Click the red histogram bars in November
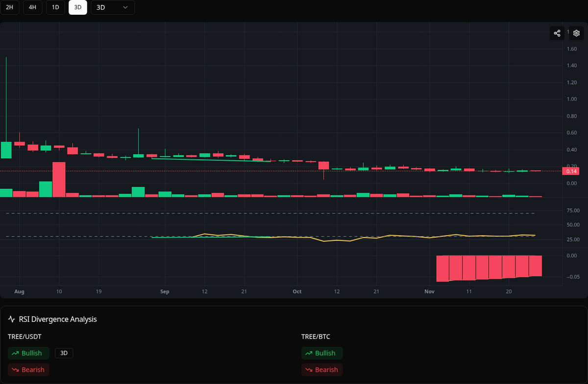588x384 pixels. coord(489,268)
